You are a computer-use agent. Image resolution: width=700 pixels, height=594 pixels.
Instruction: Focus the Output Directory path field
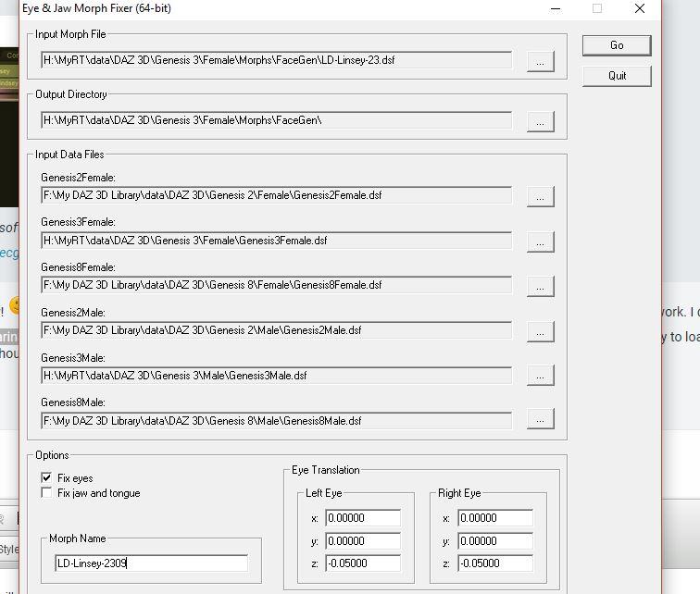click(276, 120)
